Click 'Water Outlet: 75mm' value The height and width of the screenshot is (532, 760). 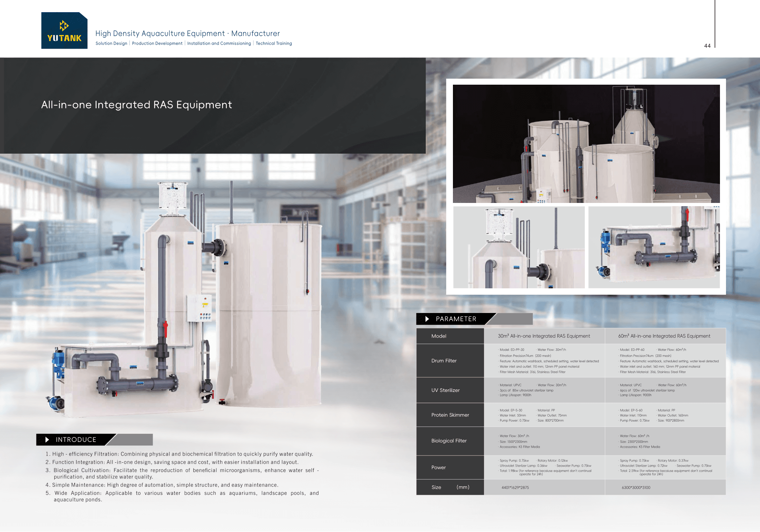click(552, 416)
